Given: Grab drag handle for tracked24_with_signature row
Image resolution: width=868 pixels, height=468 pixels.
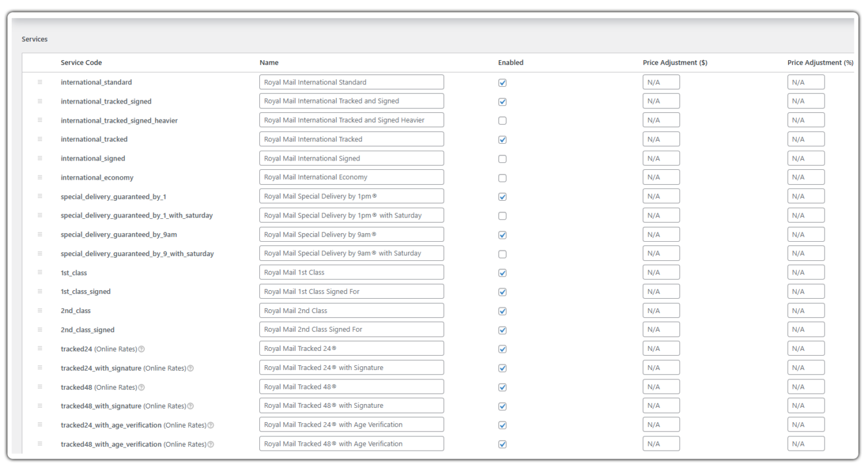Looking at the screenshot, I should (40, 368).
